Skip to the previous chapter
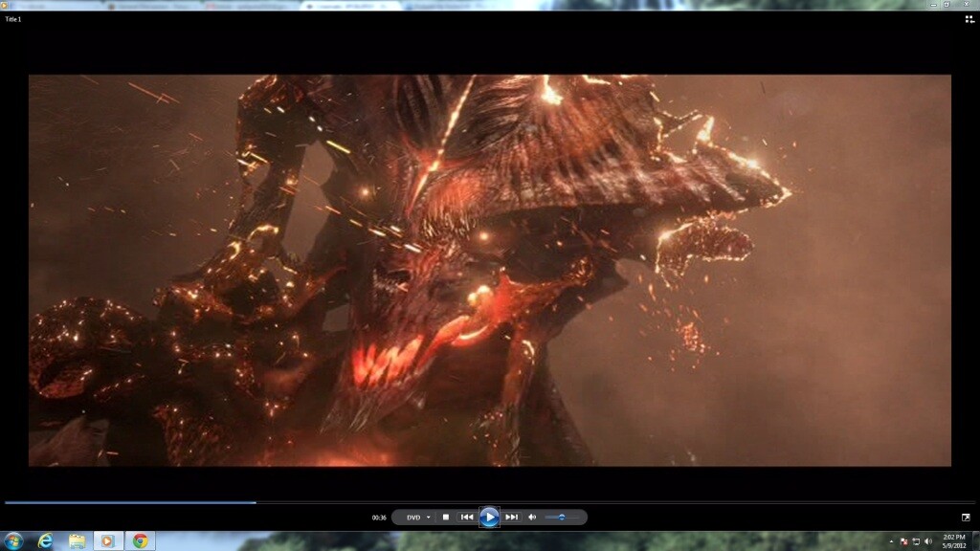 [x=467, y=518]
